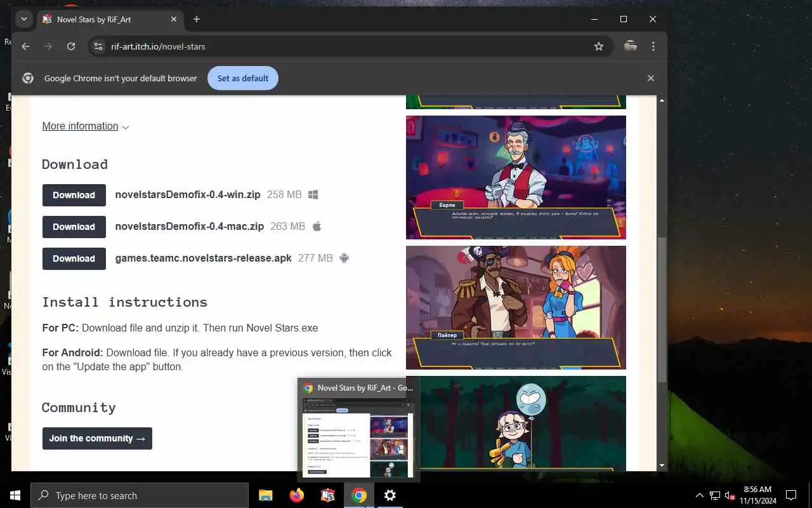Click the taskbar search box
Screen dimensions: 812x508
coord(140,495)
